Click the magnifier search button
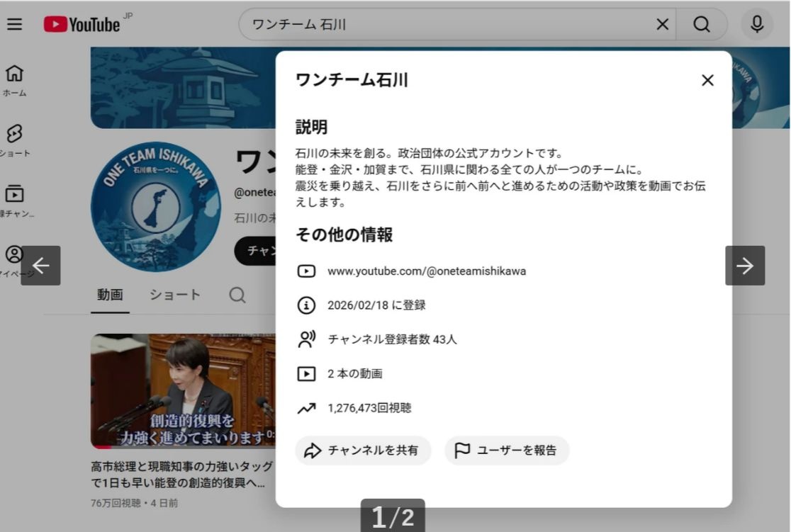Image resolution: width=791 pixels, height=532 pixels. [701, 24]
